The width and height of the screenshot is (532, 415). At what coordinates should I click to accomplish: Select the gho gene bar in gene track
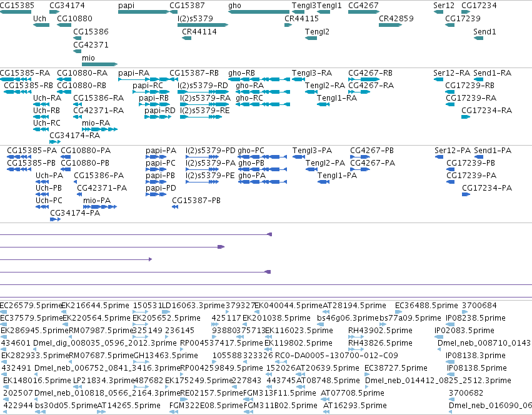[259, 12]
